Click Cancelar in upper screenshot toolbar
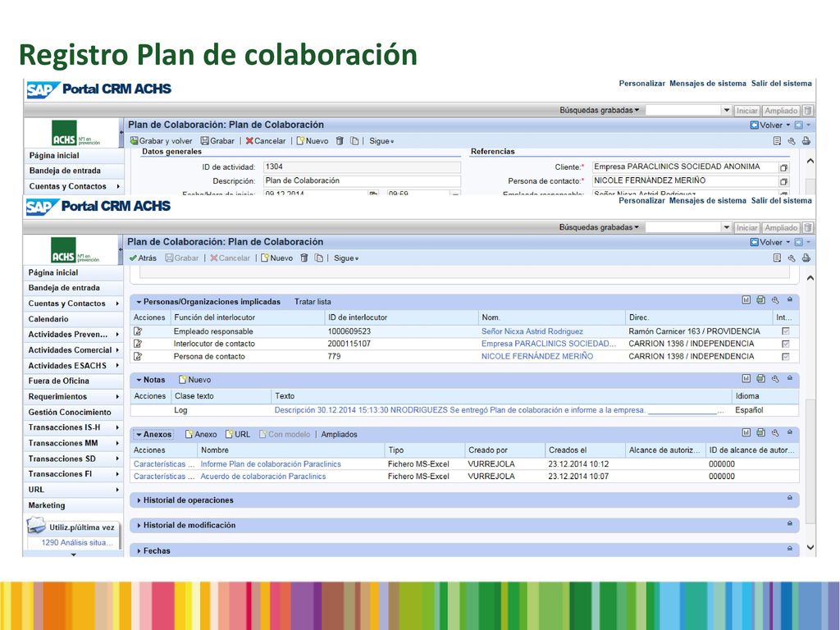This screenshot has width=840, height=630. point(266,141)
